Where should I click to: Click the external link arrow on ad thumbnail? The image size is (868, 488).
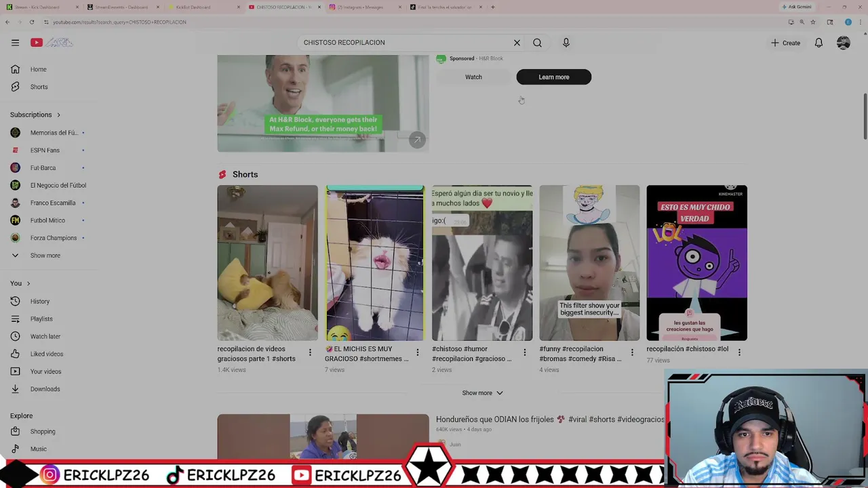[417, 140]
